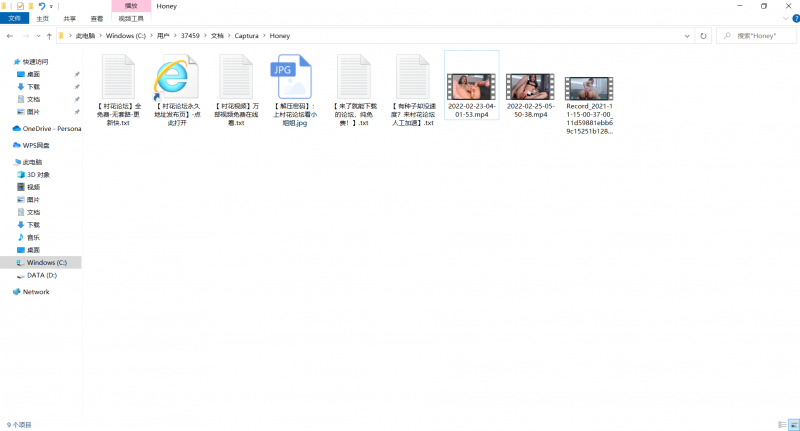Switch to the 查看 ribbon tab
The height and width of the screenshot is (431, 800).
(x=96, y=18)
